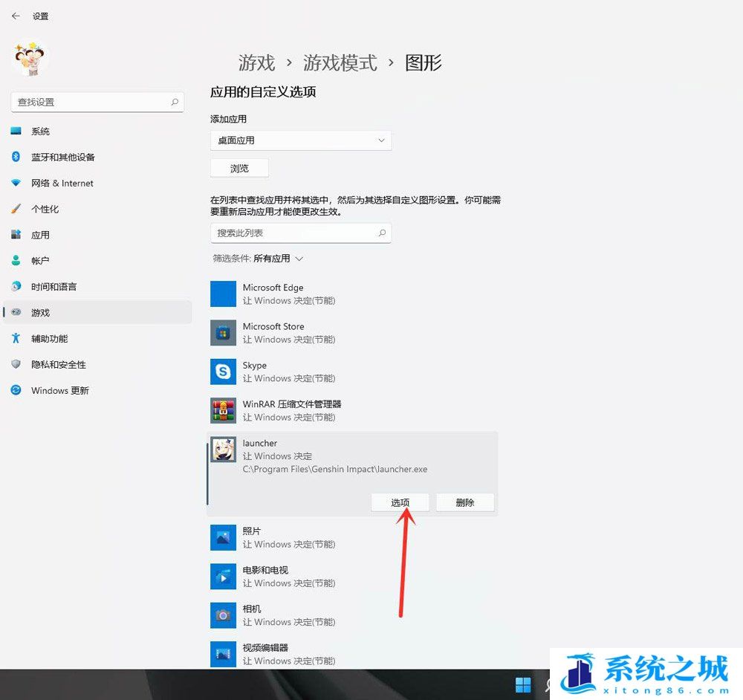Screen dimensions: 743x700
Task: Click the user avatar in the sidebar
Action: [29, 57]
